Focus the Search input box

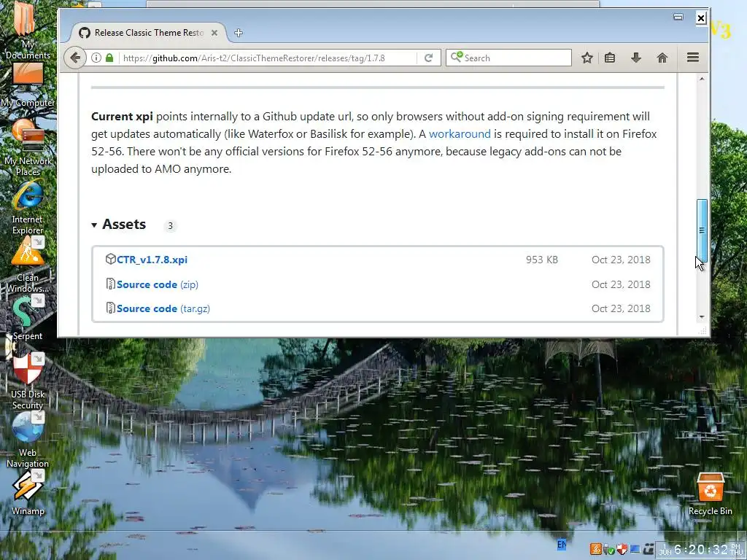coord(508,58)
